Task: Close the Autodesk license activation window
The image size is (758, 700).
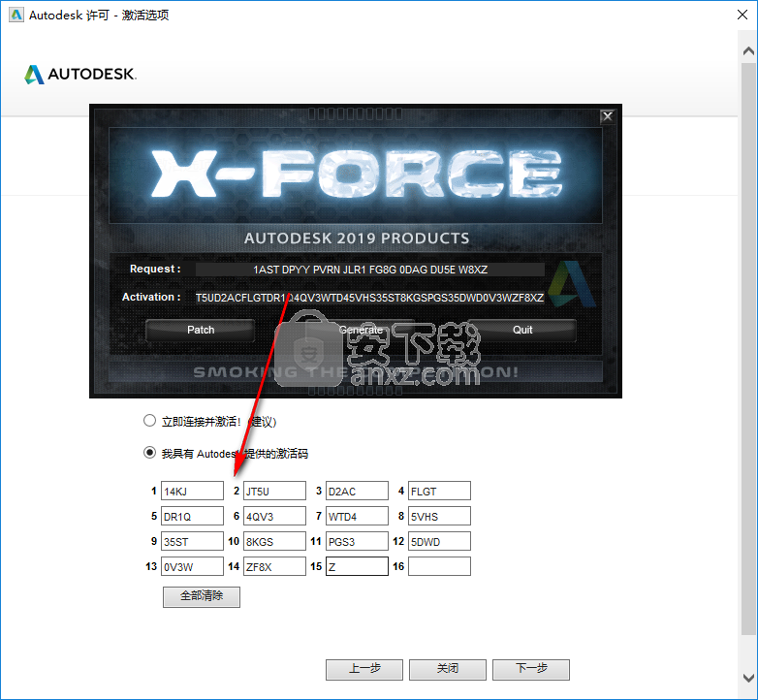Action: pos(742,15)
